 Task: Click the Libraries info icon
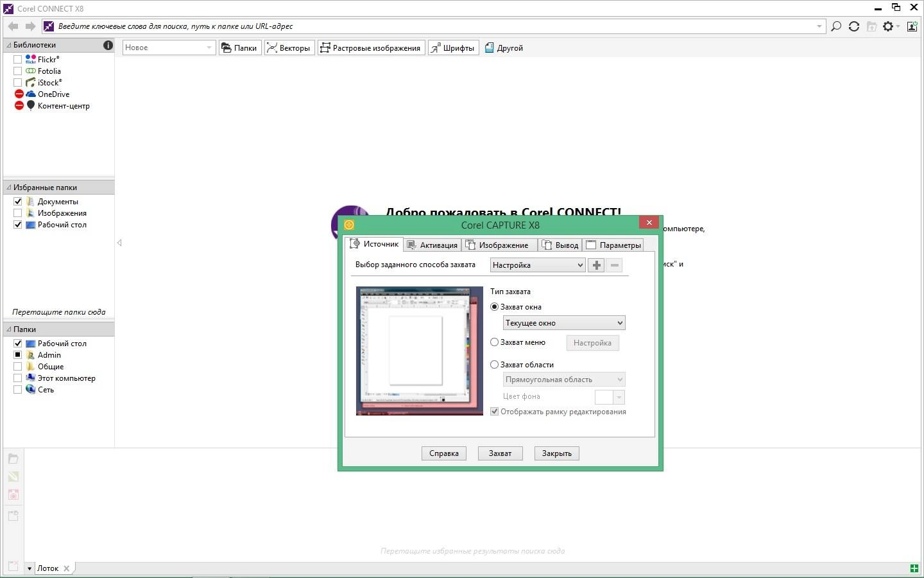coord(108,45)
